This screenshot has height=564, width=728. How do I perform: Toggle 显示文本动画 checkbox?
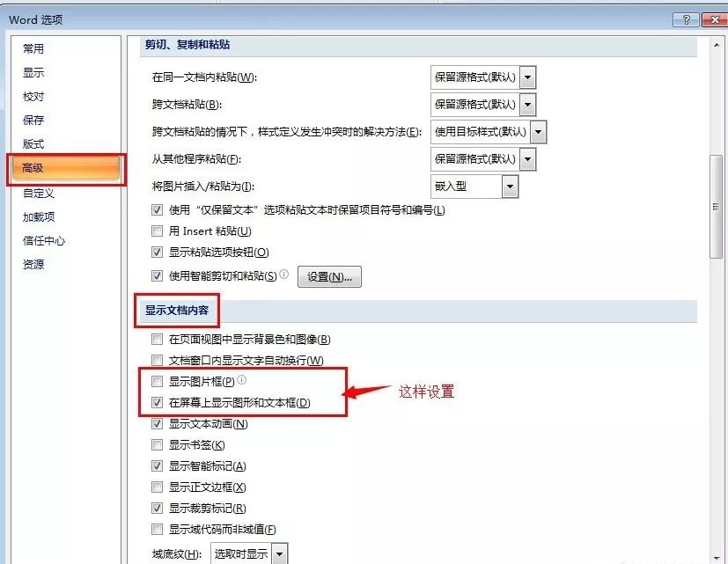pos(157,424)
